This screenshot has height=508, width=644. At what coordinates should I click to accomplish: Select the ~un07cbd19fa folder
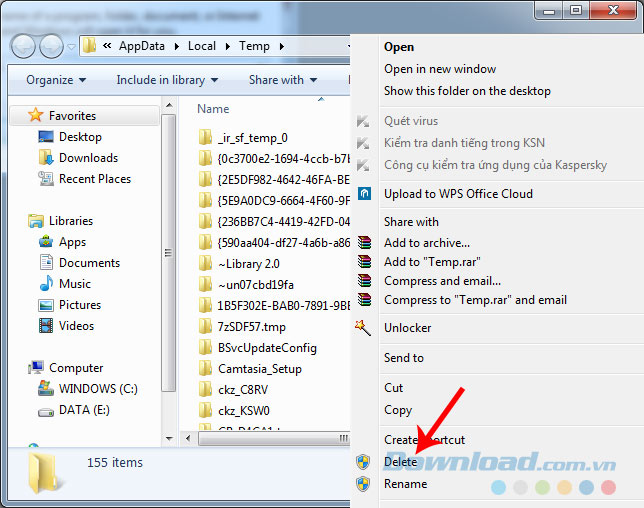(x=246, y=285)
